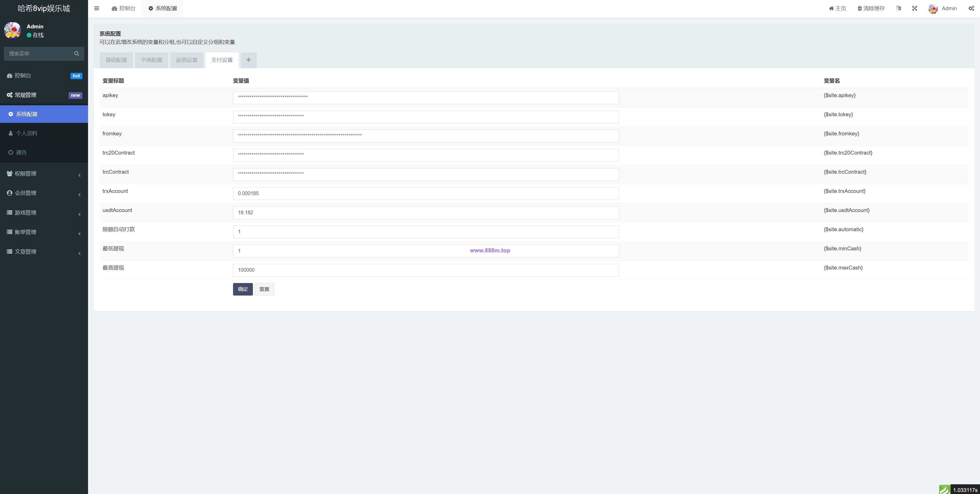
Task: Click the gear icon on 系统配置 sidebar item
Action: [11, 114]
